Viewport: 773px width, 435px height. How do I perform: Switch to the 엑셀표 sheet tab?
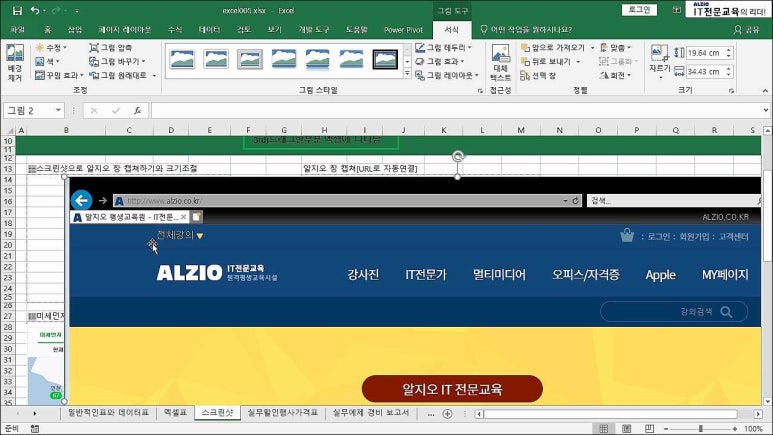coord(175,413)
